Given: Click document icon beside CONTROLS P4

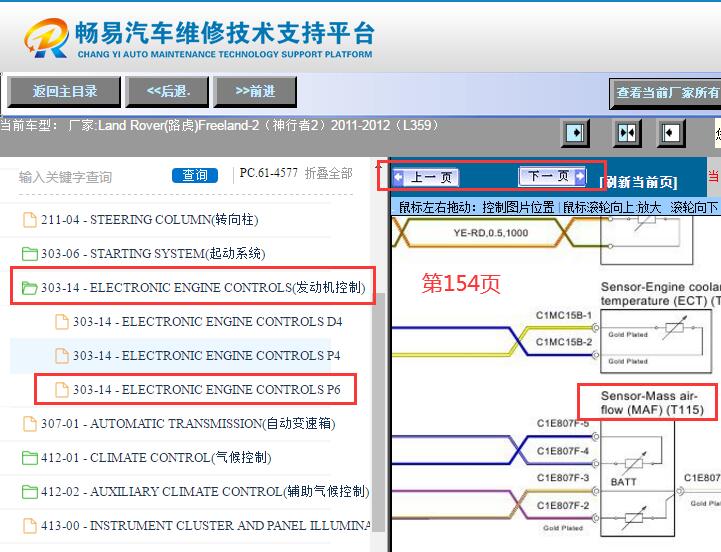Looking at the screenshot, I should tap(62, 356).
